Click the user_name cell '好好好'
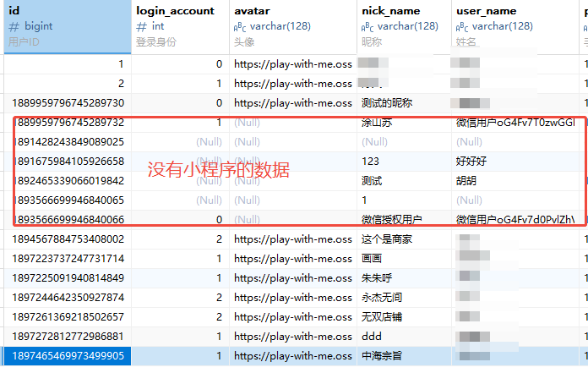The height and width of the screenshot is (384, 588). (473, 162)
